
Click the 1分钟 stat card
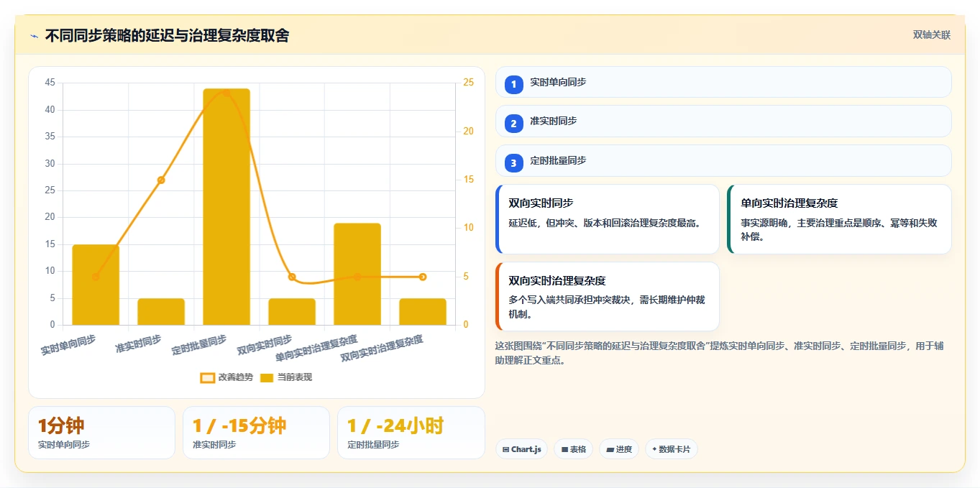(x=101, y=433)
